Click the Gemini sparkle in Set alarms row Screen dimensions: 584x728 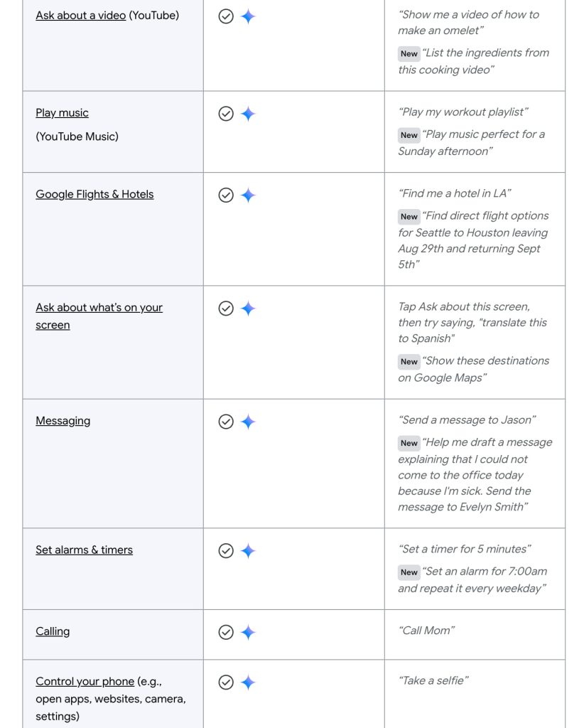[x=248, y=551]
